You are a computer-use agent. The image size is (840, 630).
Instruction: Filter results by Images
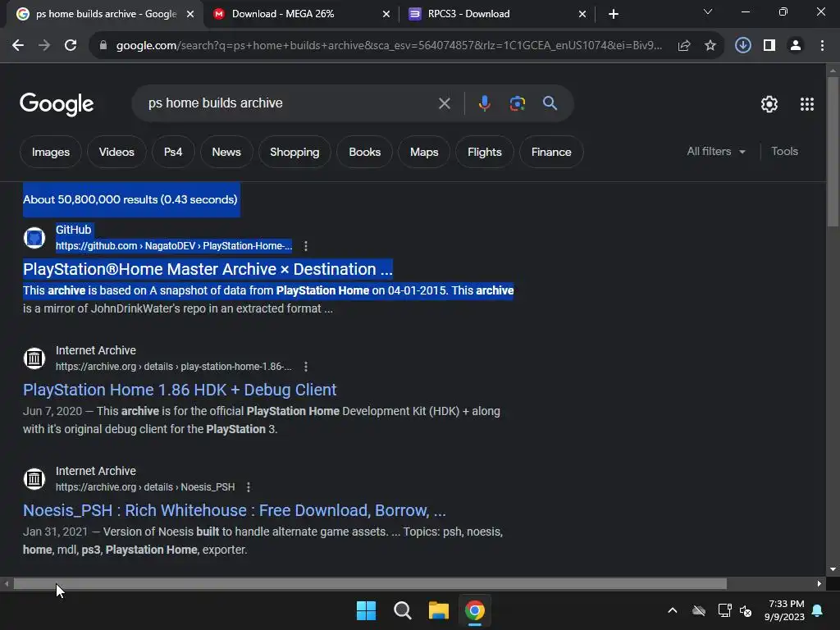[x=51, y=152]
